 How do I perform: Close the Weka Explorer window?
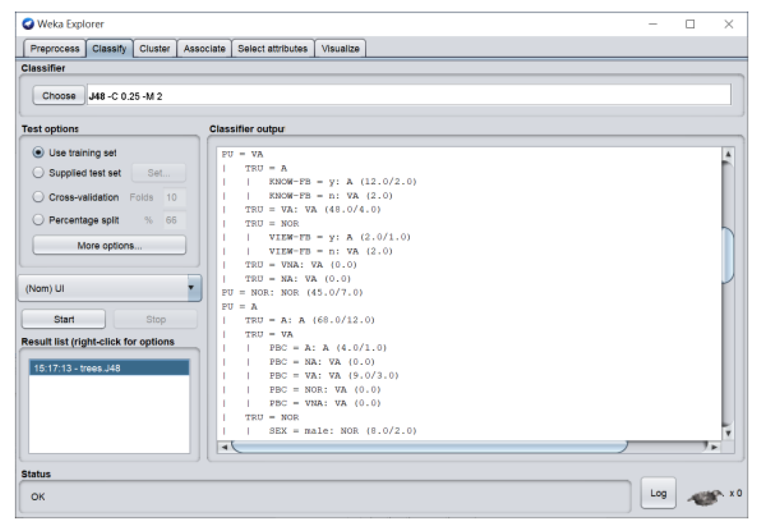pos(728,24)
